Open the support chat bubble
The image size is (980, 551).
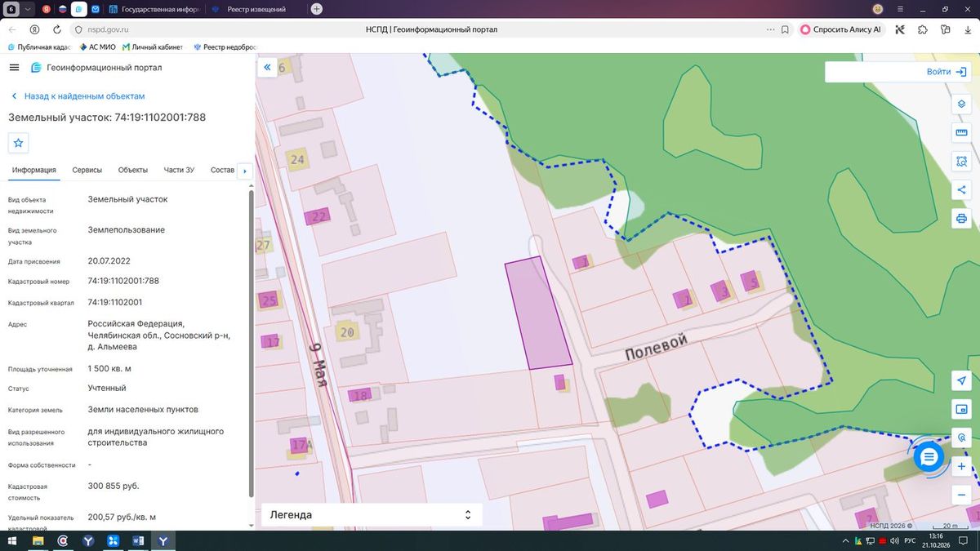[x=928, y=458]
